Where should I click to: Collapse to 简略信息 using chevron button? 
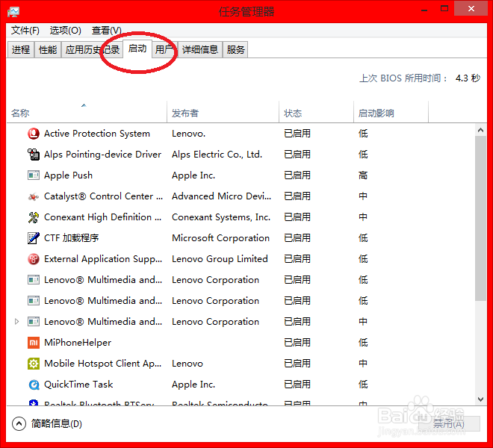pos(19,424)
